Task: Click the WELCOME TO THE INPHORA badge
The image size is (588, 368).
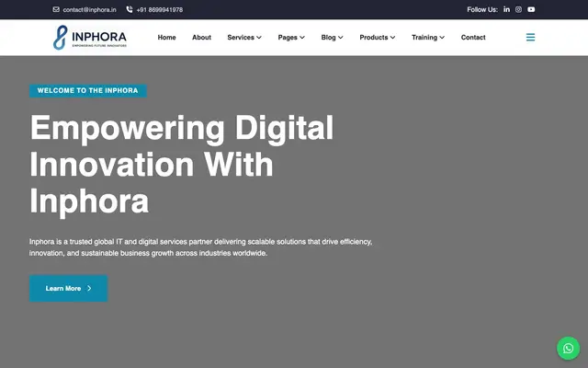Action: 88,90
